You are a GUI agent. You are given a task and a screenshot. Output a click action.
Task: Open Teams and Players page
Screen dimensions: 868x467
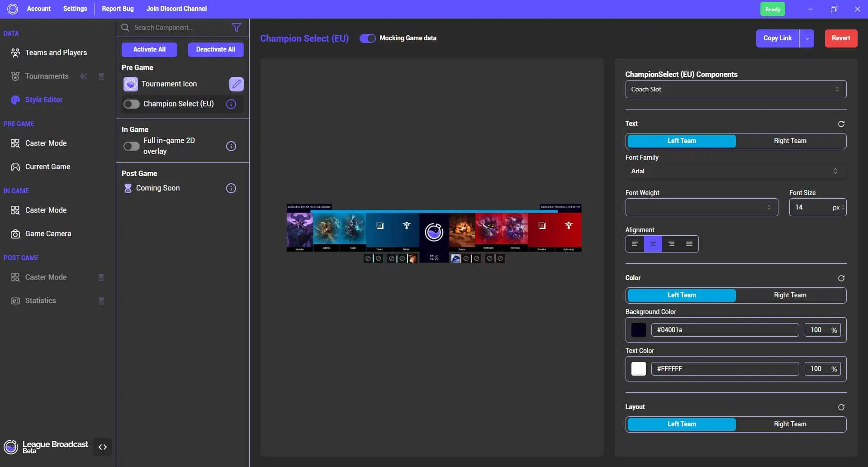click(x=56, y=53)
